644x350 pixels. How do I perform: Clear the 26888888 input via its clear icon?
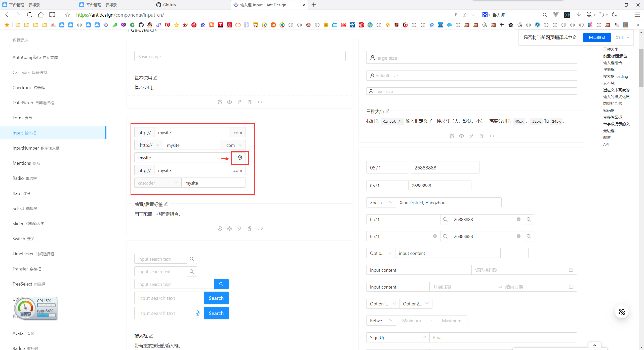click(518, 219)
